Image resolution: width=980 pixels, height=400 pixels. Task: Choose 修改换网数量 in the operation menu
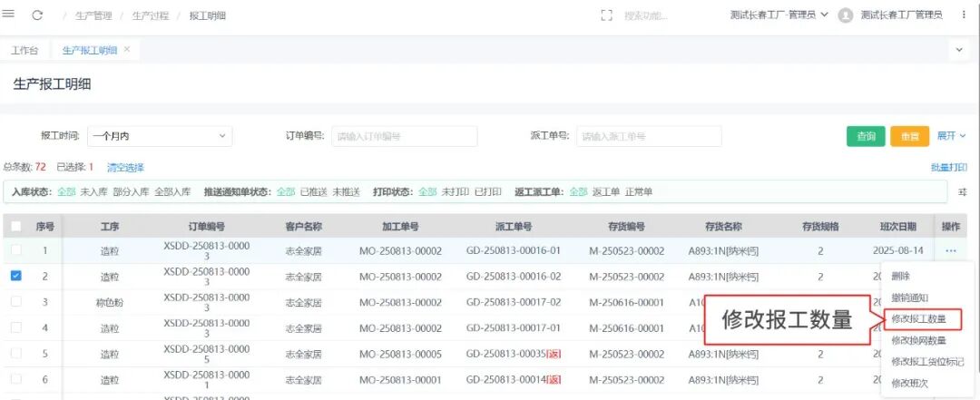pos(918,341)
